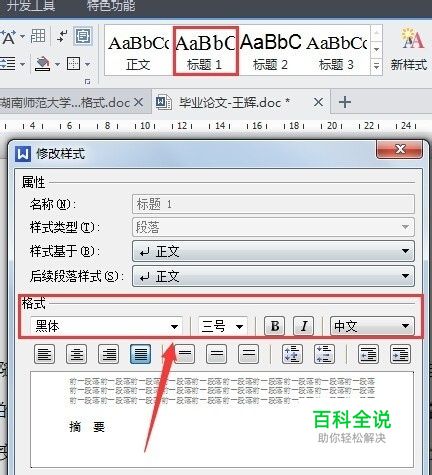Apply the 标题 2 style
Image resolution: width=432 pixels, height=475 pixels.
[x=271, y=51]
